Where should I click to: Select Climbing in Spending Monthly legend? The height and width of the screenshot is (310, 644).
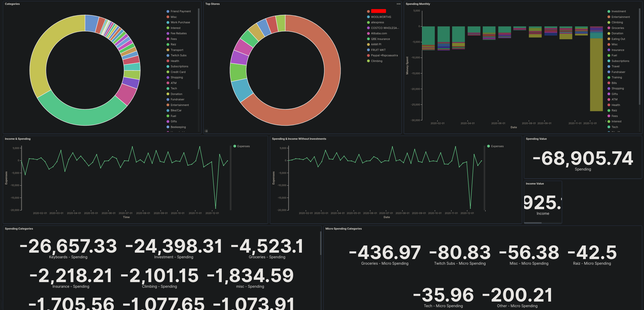point(617,23)
